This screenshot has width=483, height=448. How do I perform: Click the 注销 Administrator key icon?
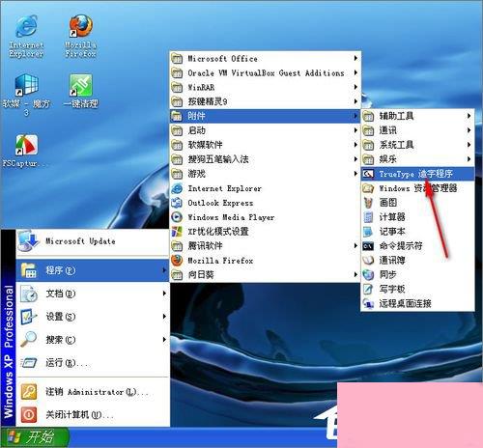[x=29, y=392]
